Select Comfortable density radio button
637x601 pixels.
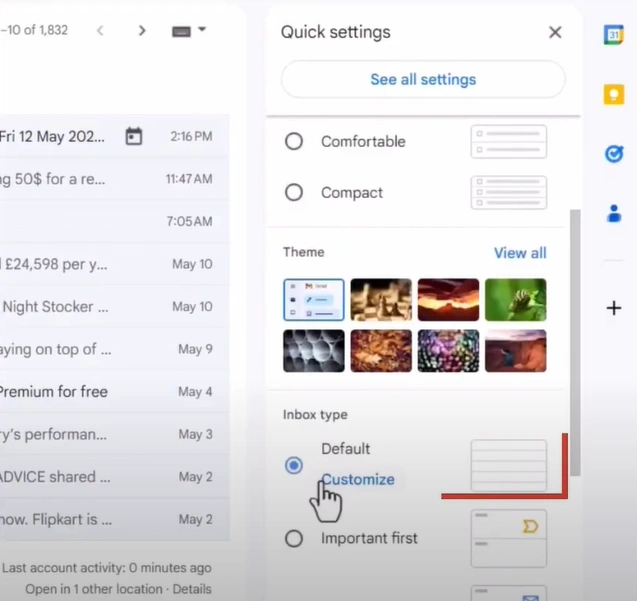(x=293, y=141)
